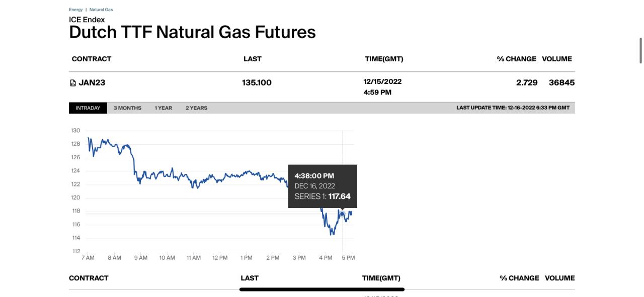Click the JAN23 contract name

92,83
